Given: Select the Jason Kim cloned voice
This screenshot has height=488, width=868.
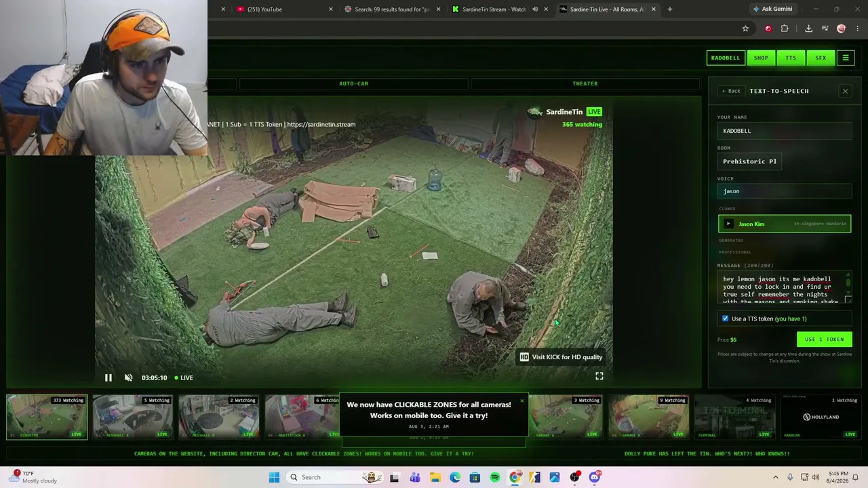Looking at the screenshot, I should [785, 224].
